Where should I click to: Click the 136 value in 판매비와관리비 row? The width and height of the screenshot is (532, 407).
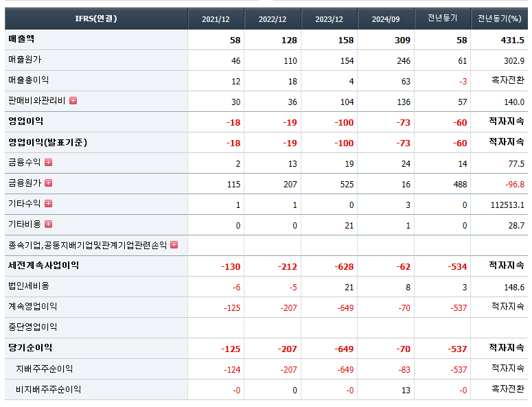click(x=404, y=102)
